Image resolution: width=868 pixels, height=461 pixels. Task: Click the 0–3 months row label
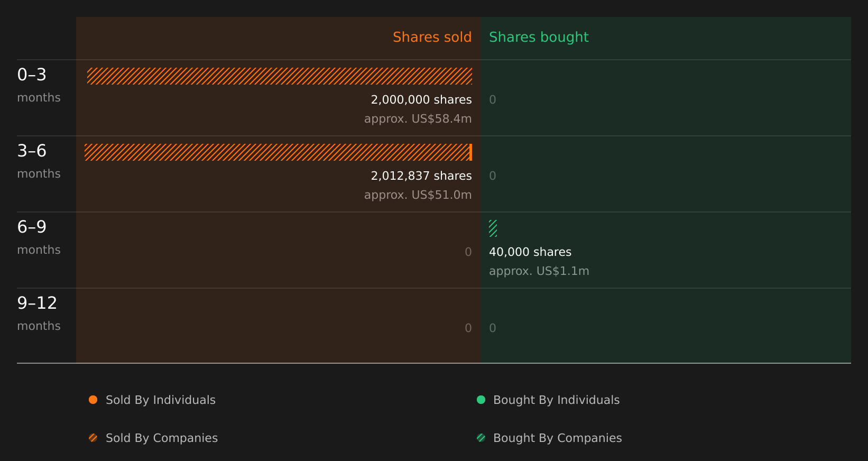click(39, 85)
